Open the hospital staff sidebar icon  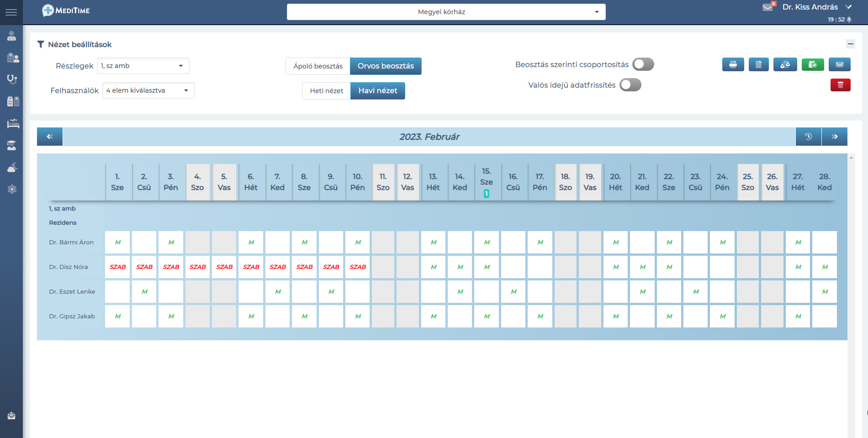pyautogui.click(x=13, y=58)
